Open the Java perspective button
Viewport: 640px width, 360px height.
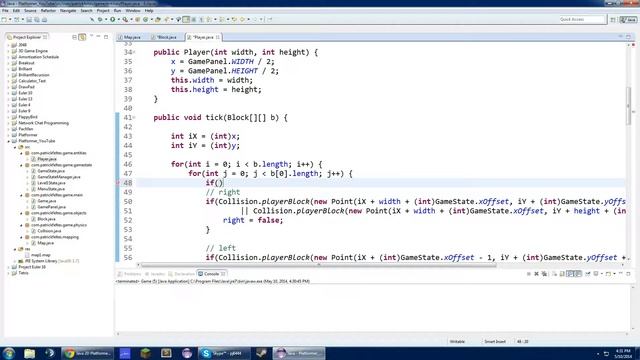[629, 19]
